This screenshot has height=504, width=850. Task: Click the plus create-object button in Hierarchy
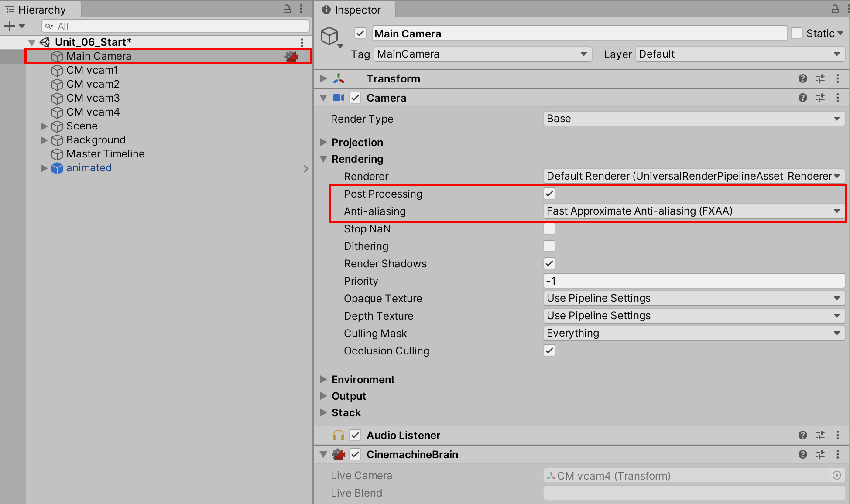tap(10, 26)
